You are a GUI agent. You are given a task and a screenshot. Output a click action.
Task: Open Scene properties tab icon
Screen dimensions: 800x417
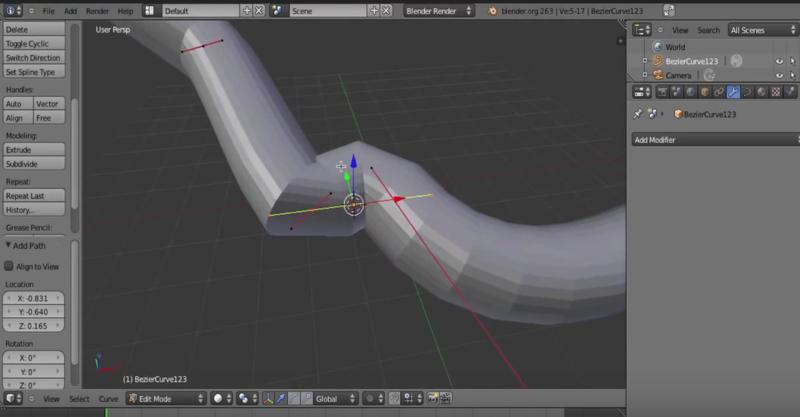[676, 92]
